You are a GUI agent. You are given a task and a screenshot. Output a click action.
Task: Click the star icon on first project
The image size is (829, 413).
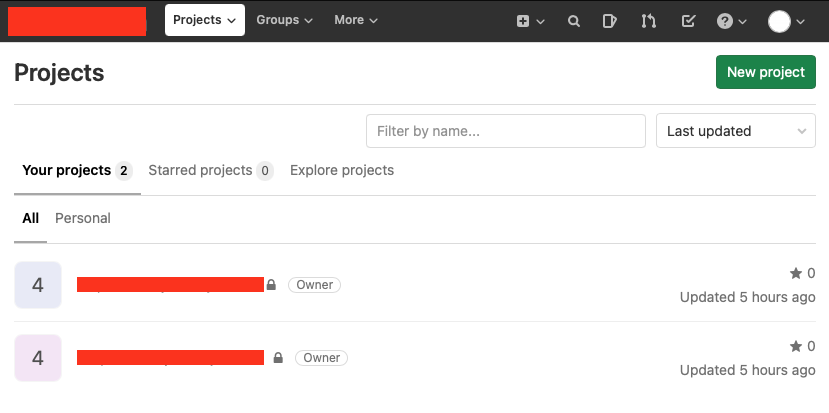(x=796, y=273)
